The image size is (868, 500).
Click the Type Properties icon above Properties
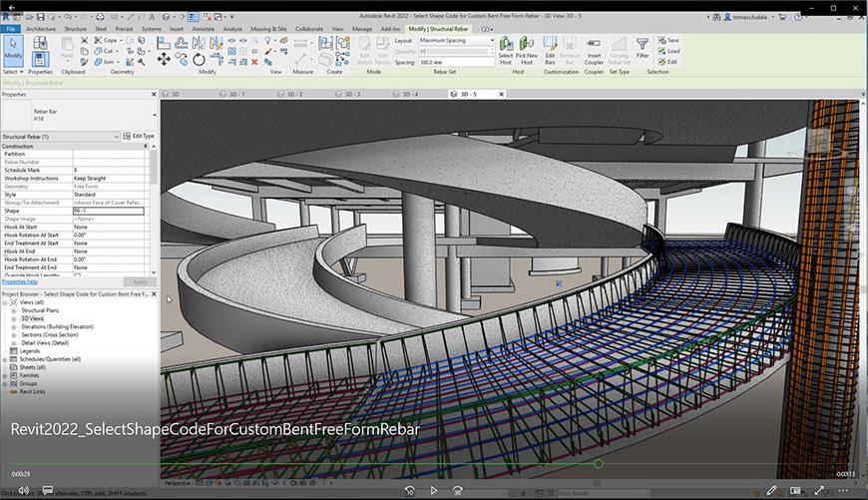[x=40, y=43]
